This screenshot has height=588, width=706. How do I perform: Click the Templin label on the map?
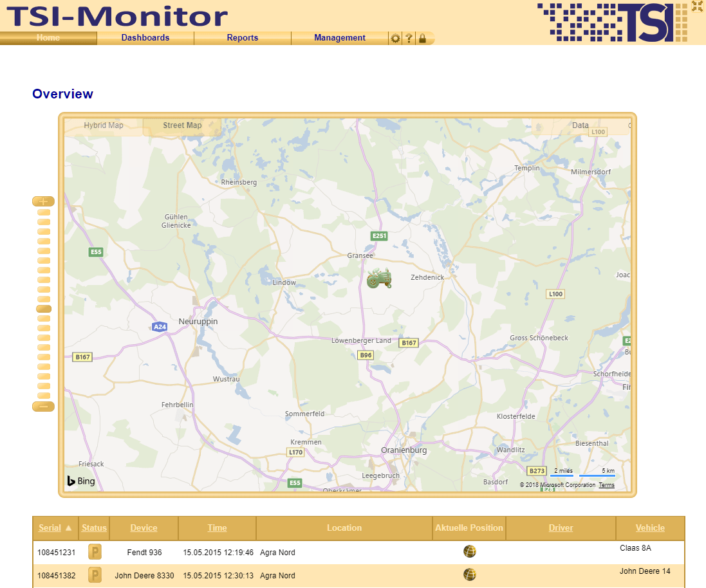coord(527,169)
